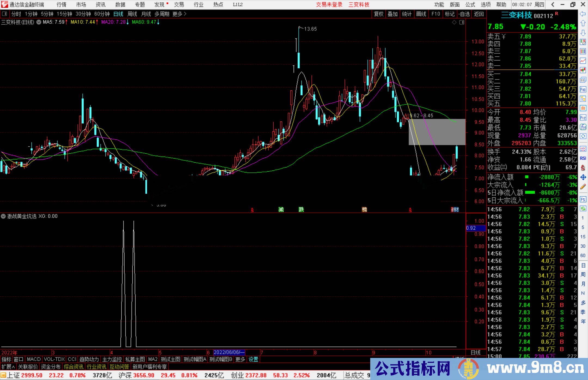The width and height of the screenshot is (588, 380).
Task: Open 更多 indicator list at bottom
Action: tap(240, 359)
